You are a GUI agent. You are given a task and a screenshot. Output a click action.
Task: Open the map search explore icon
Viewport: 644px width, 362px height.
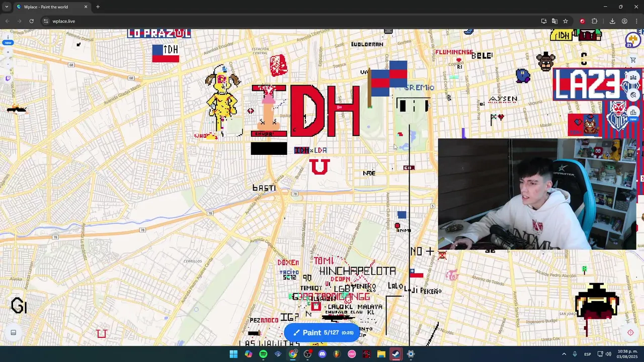[x=633, y=95]
